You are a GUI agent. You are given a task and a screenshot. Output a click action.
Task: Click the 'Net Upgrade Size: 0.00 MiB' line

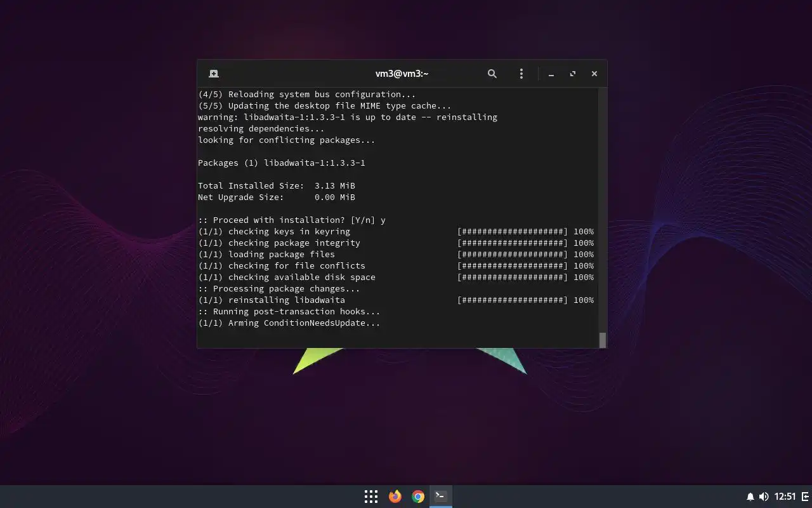(277, 197)
